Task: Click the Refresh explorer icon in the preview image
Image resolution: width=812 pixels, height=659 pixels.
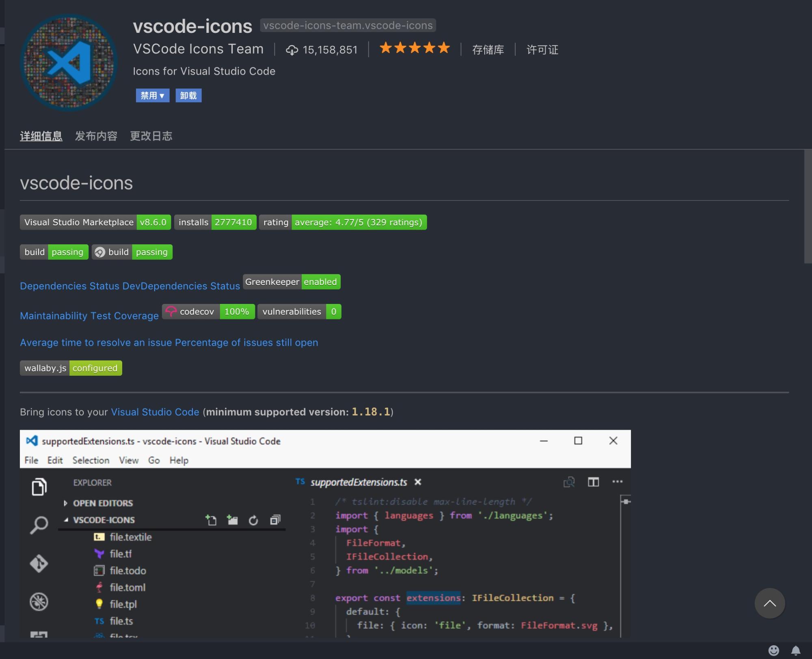Action: pyautogui.click(x=253, y=520)
